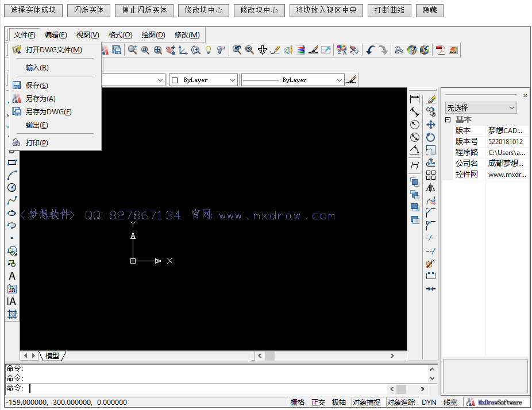Select the Mirror tool on the right toolbar
The height and width of the screenshot is (410, 532).
pos(431,187)
